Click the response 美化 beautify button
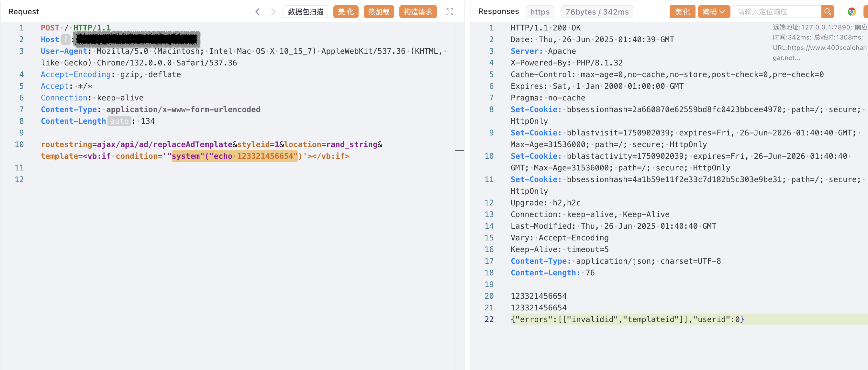868x370 pixels. (x=682, y=12)
